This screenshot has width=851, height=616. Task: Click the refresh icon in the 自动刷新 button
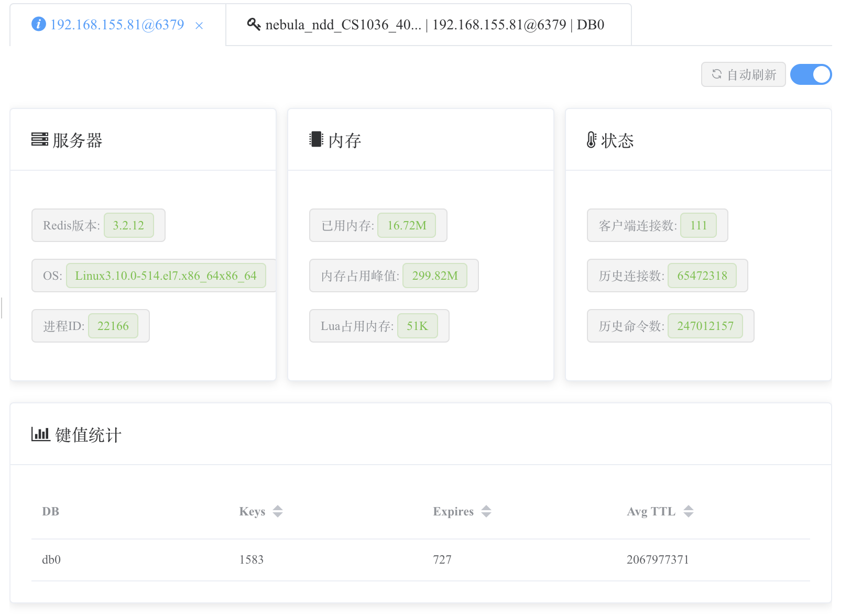717,74
